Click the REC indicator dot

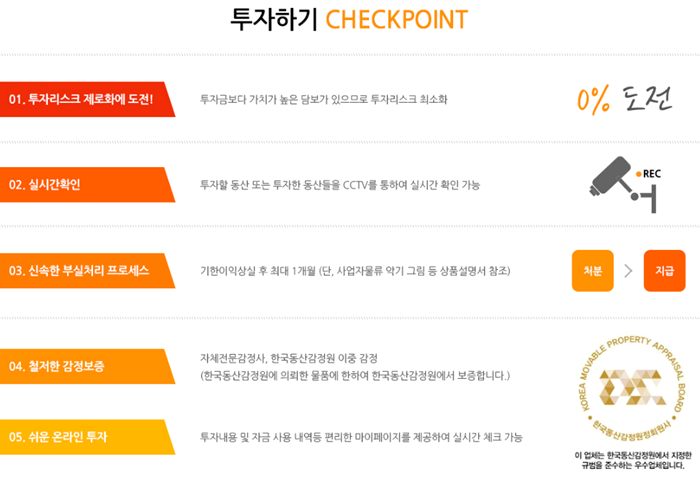pos(639,174)
